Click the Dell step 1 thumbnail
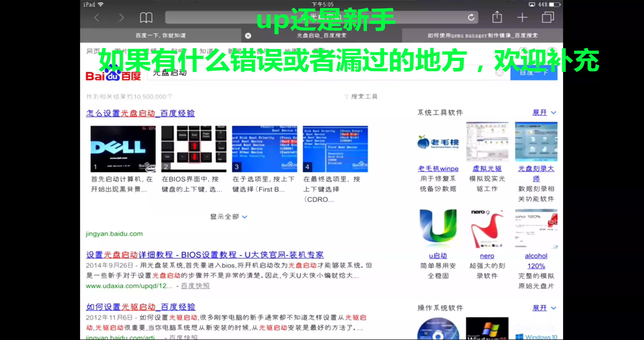Screen dimensions: 644x340 [123, 149]
